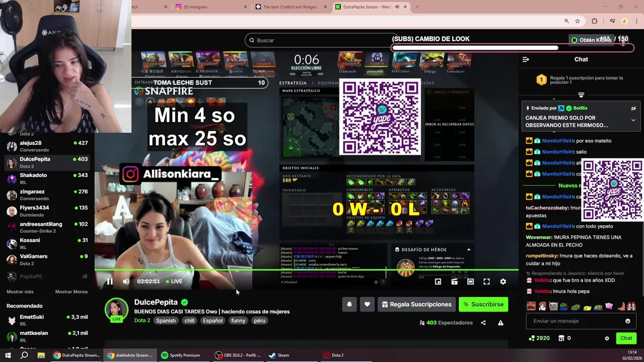Bookmark page with the star icon
The image size is (644, 362).
coord(578,21)
